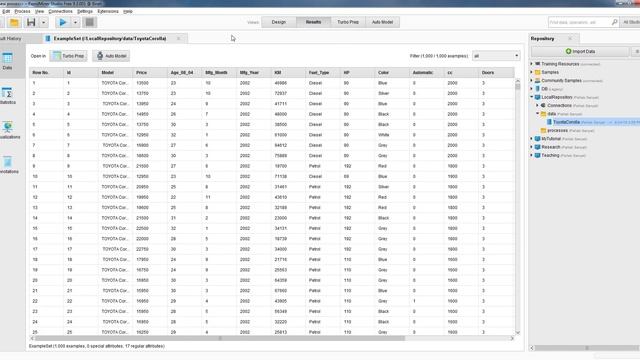
Task: Open the run options dropdown arrow
Action: click(x=75, y=22)
